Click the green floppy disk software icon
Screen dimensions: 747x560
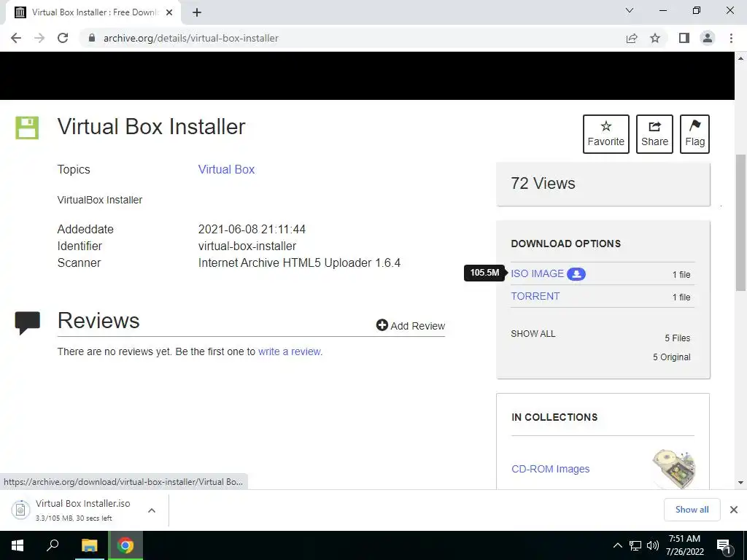coord(27,128)
